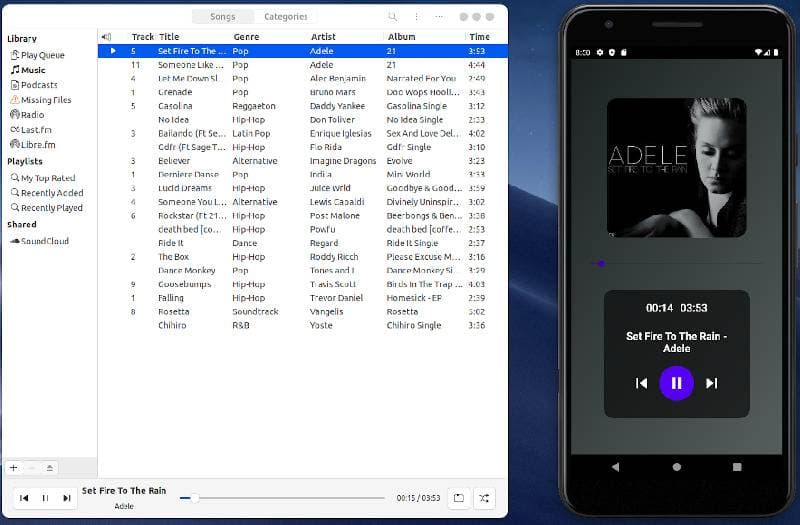The image size is (800, 525).
Task: Sort by the Time column header
Action: [x=479, y=37]
